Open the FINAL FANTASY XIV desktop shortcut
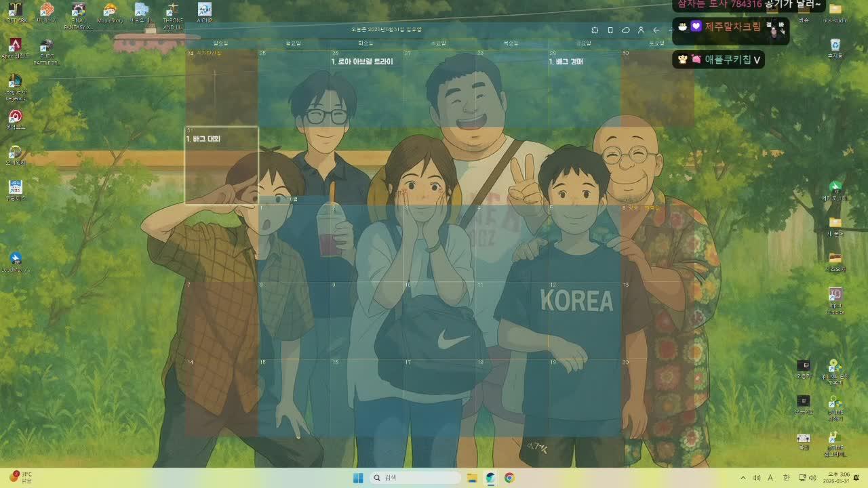868x488 pixels. click(x=79, y=16)
